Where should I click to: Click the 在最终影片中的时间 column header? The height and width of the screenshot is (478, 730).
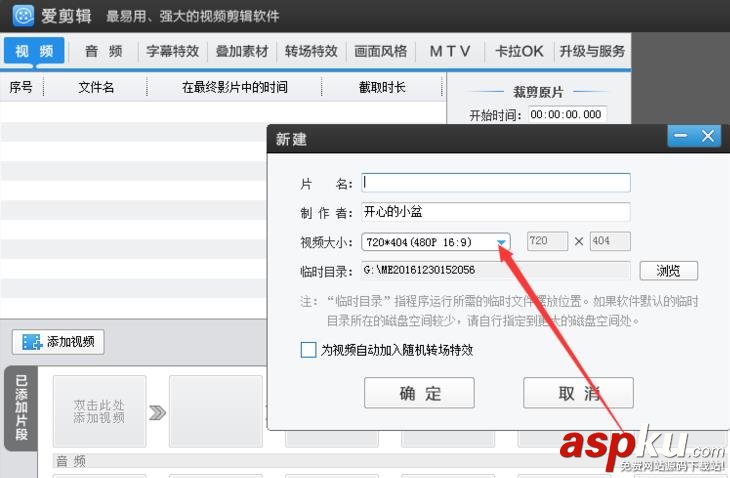[x=234, y=87]
